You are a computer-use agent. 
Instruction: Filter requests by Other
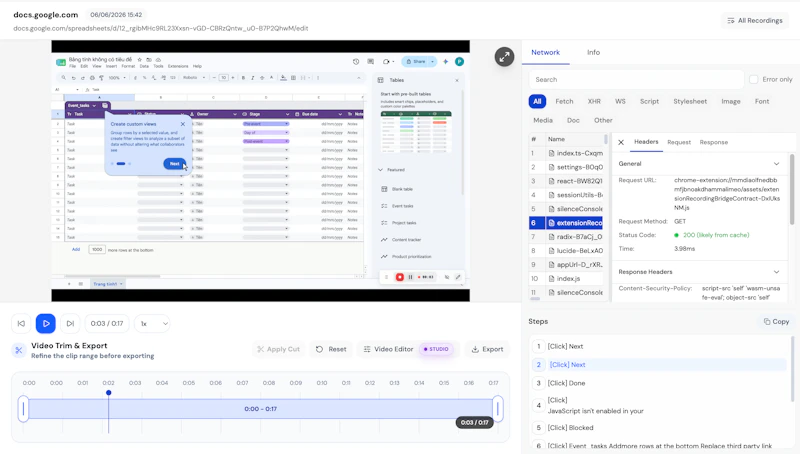(x=603, y=120)
